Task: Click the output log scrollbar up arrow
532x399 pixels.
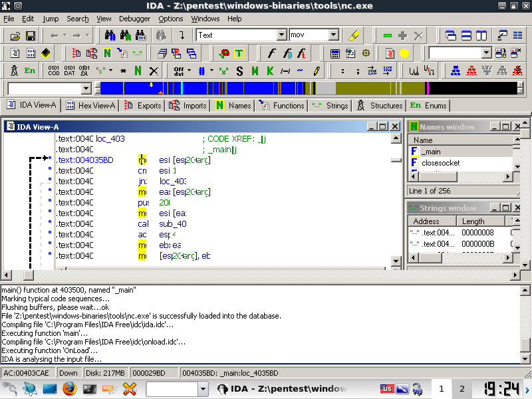Action: point(525,290)
